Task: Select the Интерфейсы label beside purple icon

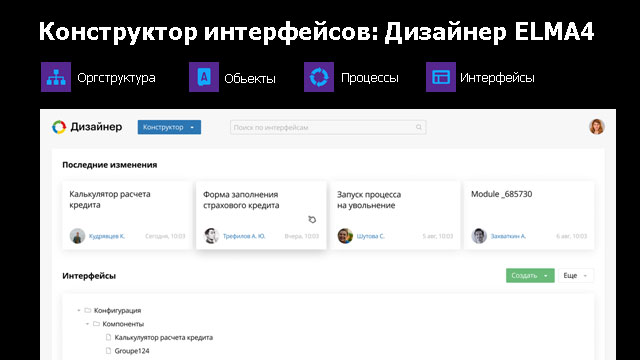Action: pos(497,78)
